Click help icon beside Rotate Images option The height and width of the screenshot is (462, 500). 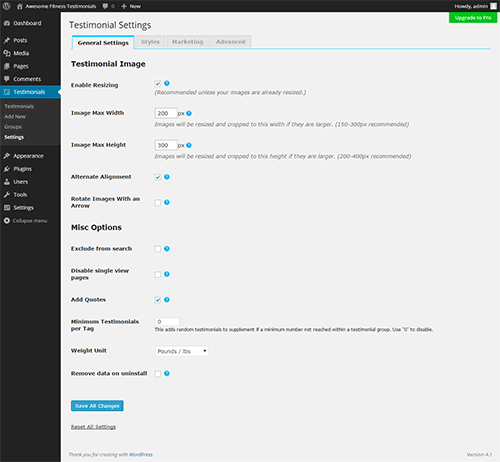167,202
